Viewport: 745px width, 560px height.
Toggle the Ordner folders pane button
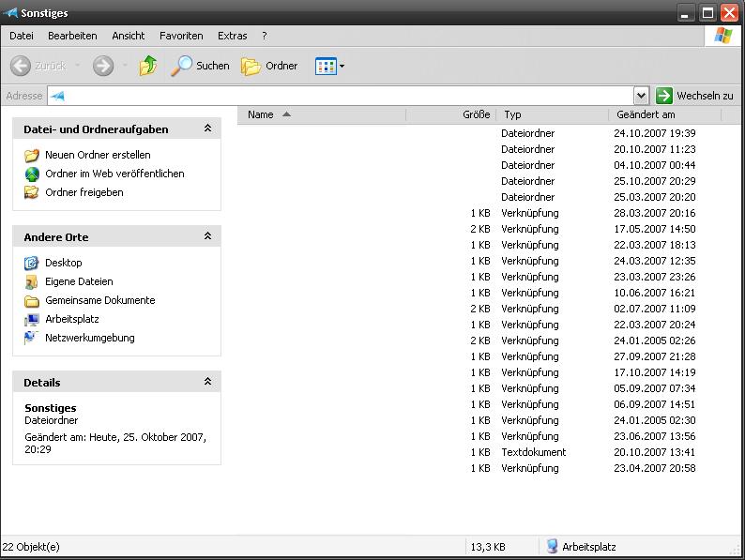pos(269,66)
